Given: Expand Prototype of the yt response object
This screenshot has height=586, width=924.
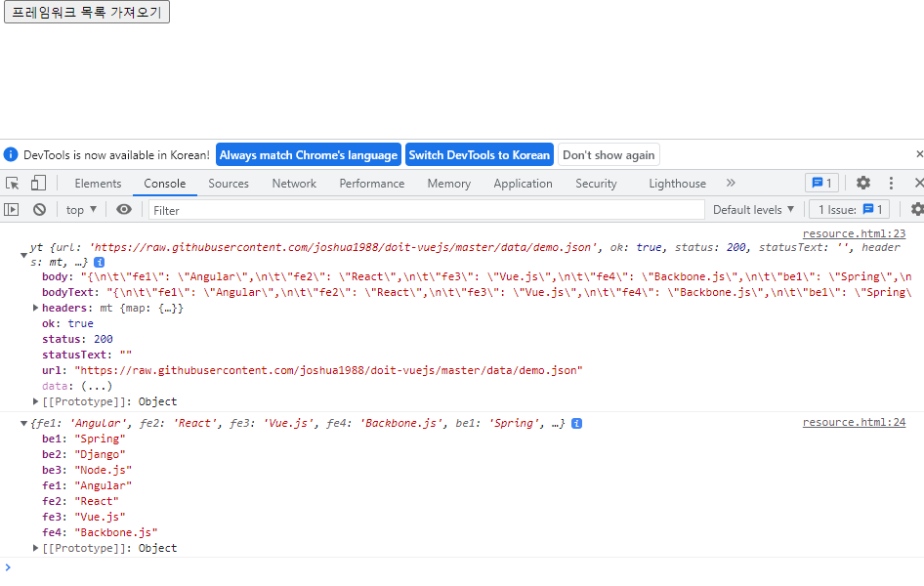Looking at the screenshot, I should click(x=35, y=401).
